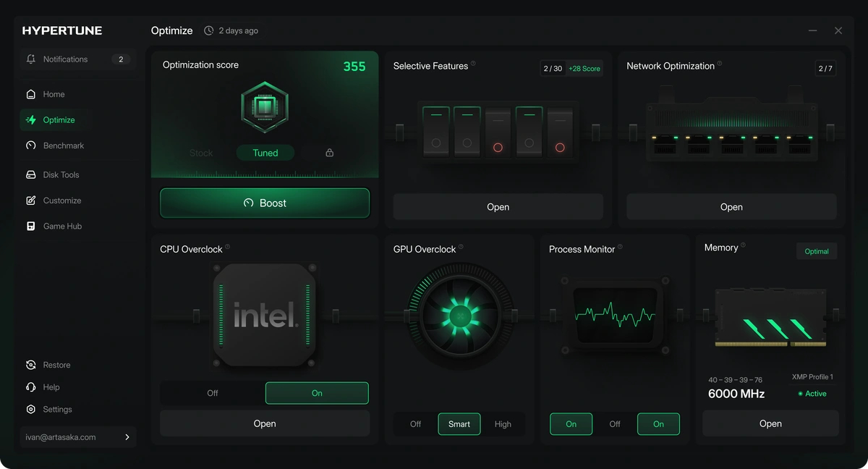868x469 pixels.
Task: Select the Stock optimization mode
Action: [x=201, y=153]
